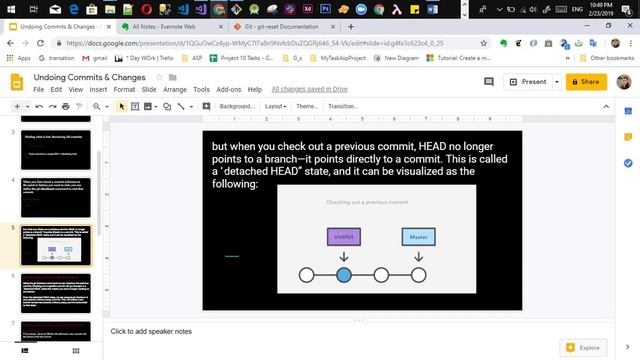This screenshot has height=360, width=640.
Task: Open the Format menu
Action: click(x=124, y=89)
